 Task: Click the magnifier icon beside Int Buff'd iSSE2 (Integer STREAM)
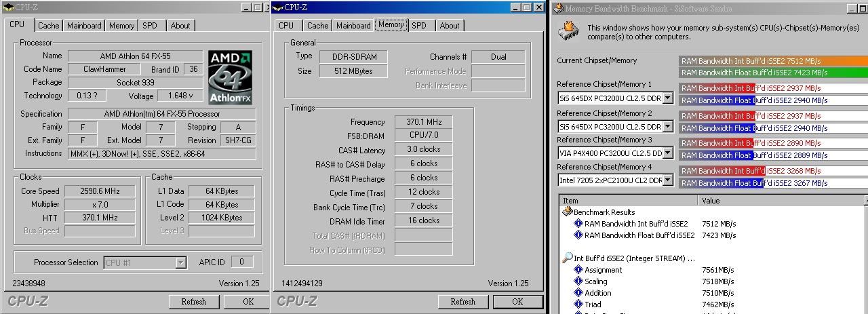pos(568,258)
